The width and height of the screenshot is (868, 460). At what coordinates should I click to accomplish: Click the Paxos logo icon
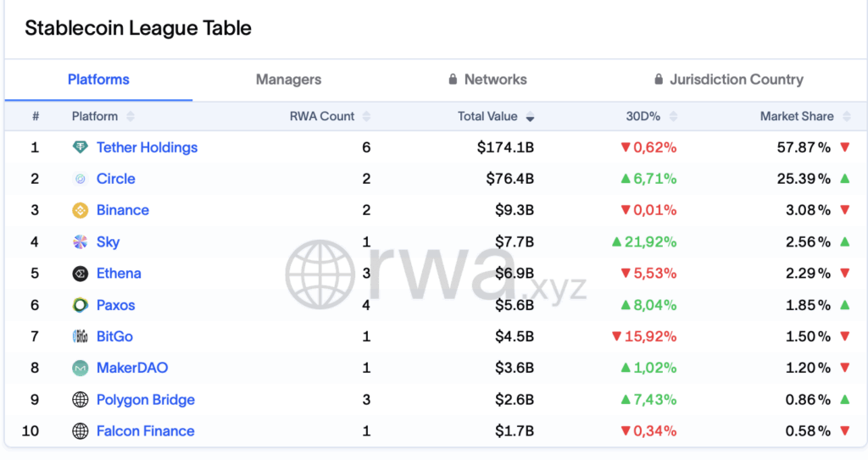81,305
